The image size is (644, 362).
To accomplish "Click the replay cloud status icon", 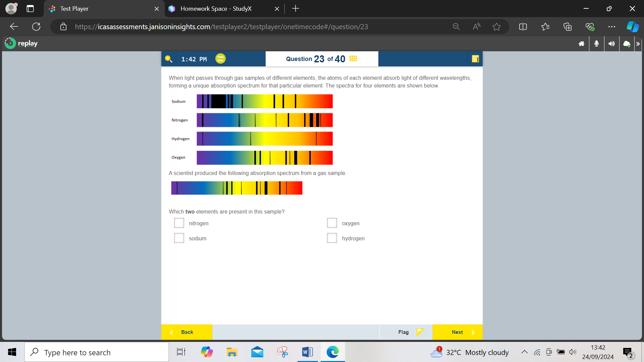I will coord(627,44).
